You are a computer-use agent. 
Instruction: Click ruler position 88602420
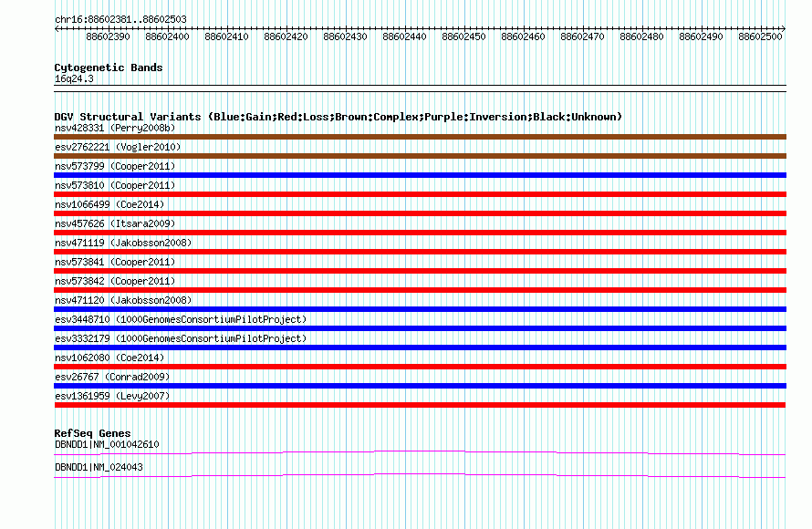click(286, 36)
